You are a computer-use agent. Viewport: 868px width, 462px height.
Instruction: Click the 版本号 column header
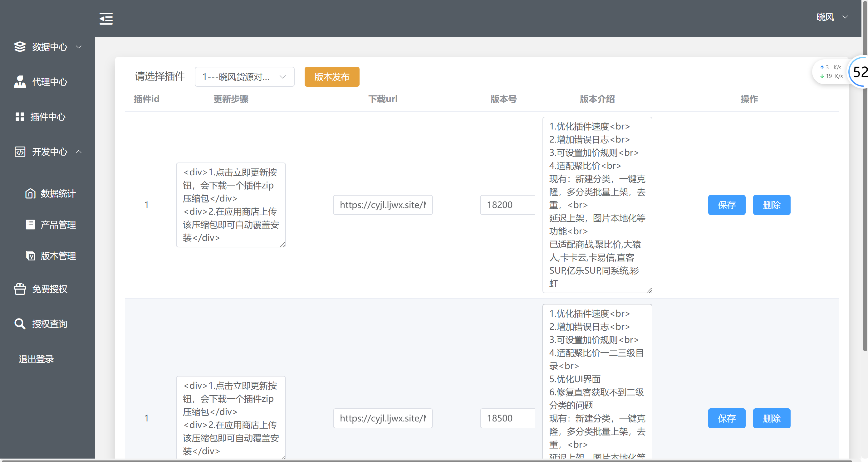click(x=503, y=99)
